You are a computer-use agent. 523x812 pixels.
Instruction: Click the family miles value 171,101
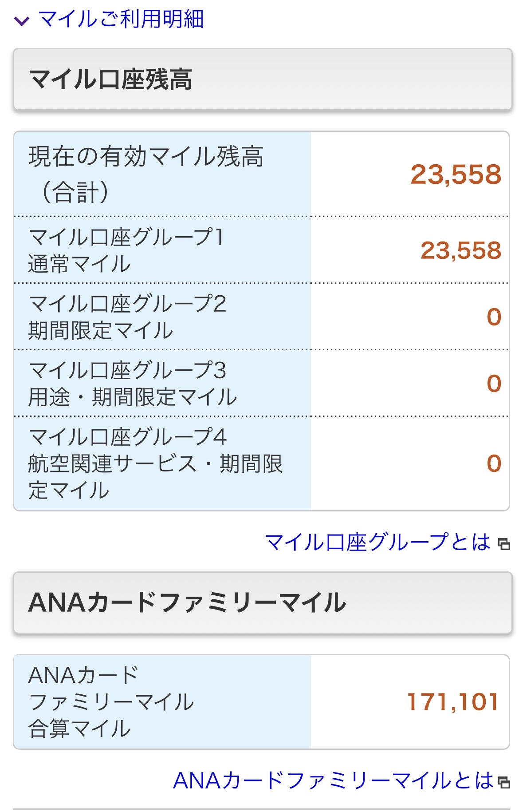[453, 702]
